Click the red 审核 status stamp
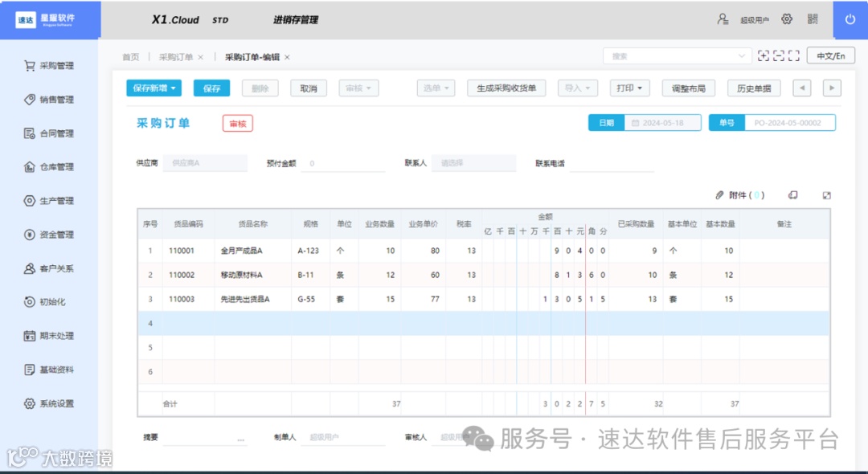This screenshot has width=868, height=474. tap(237, 124)
